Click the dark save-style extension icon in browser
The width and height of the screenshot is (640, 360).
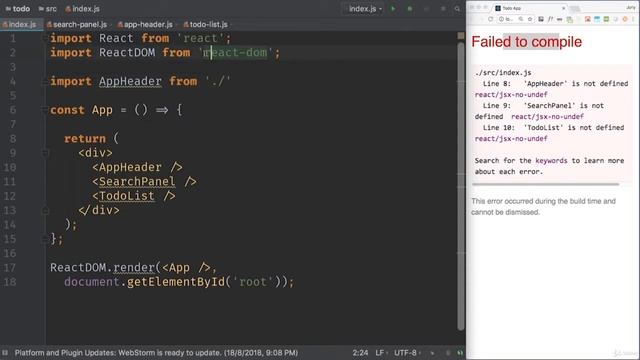point(541,19)
